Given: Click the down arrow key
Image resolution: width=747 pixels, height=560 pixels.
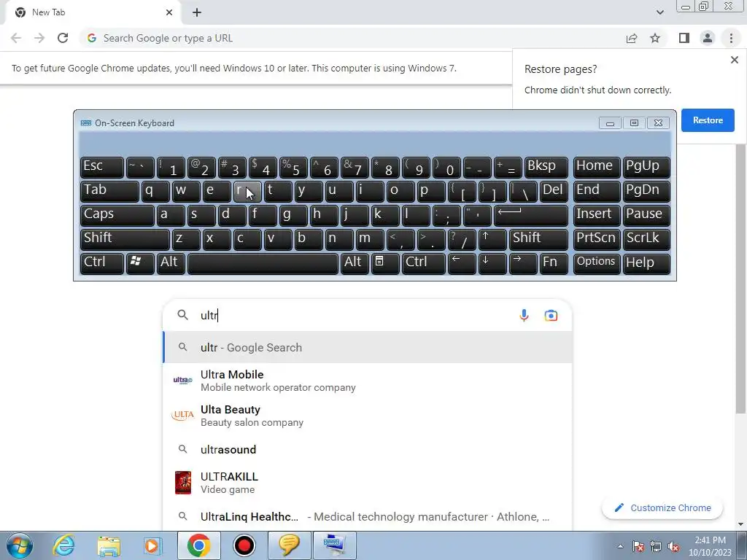Looking at the screenshot, I should (x=492, y=262).
